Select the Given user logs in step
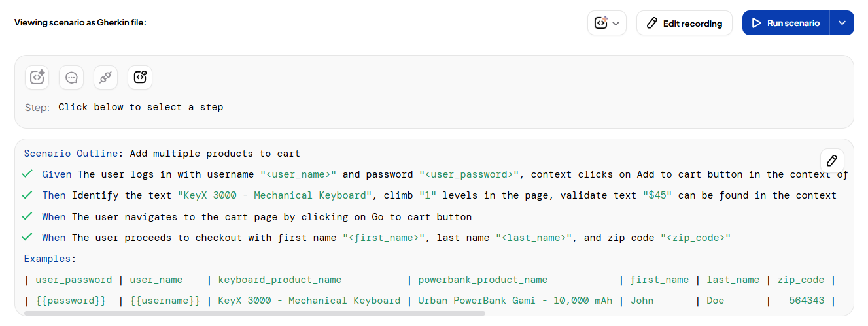868x326 pixels. click(392, 174)
